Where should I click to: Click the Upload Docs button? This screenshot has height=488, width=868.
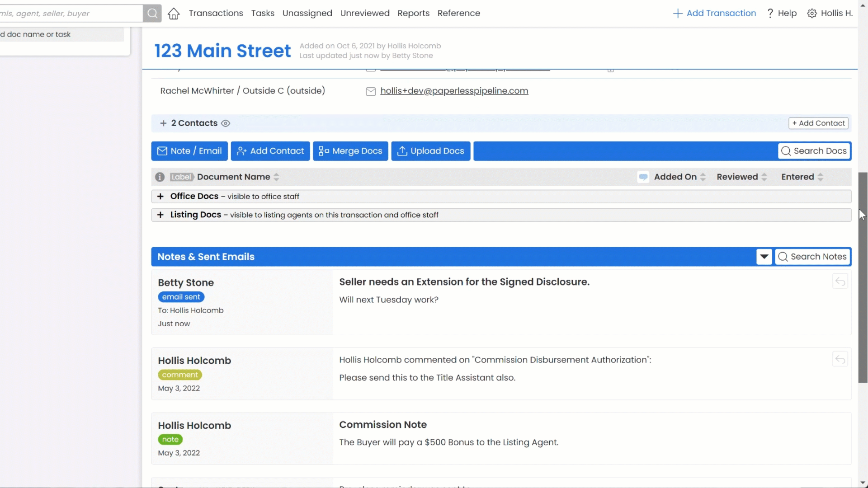pos(430,151)
